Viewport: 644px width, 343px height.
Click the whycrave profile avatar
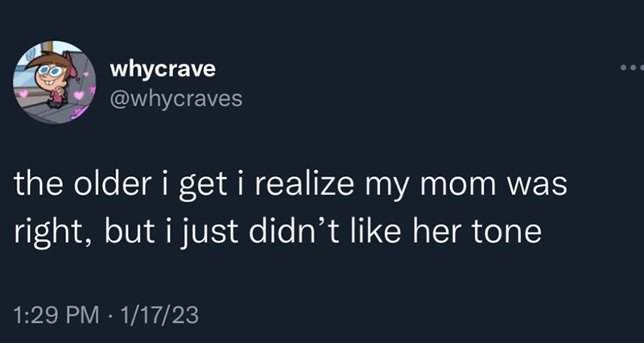tap(54, 82)
